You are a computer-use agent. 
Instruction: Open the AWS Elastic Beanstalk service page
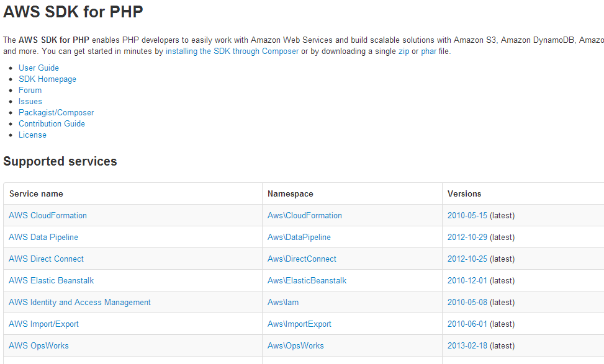[x=51, y=280]
